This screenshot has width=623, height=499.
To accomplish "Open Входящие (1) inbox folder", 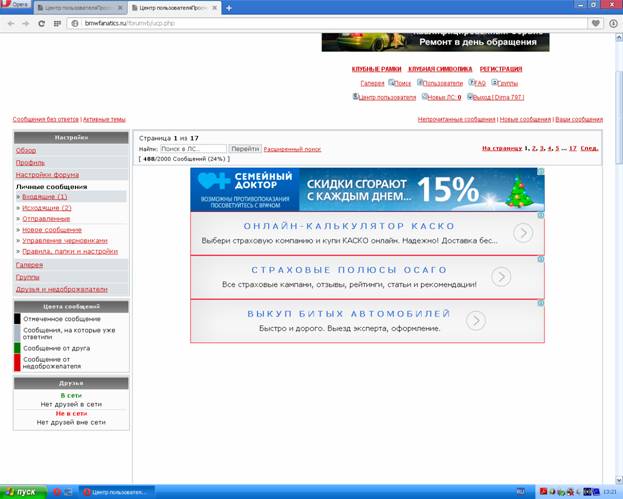I will click(44, 197).
